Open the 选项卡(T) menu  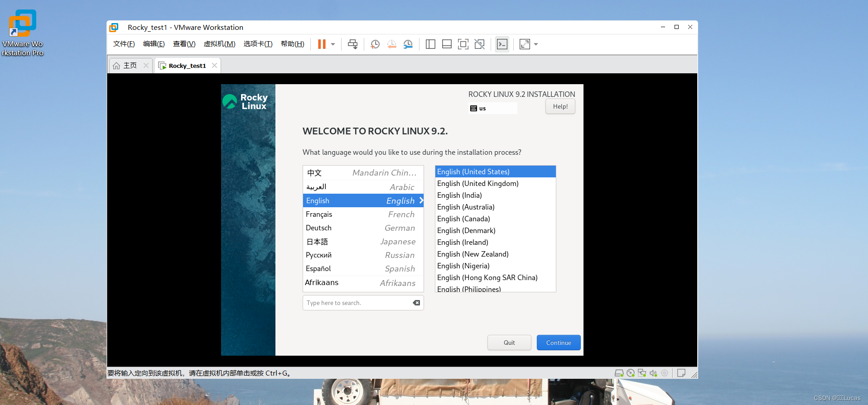258,44
